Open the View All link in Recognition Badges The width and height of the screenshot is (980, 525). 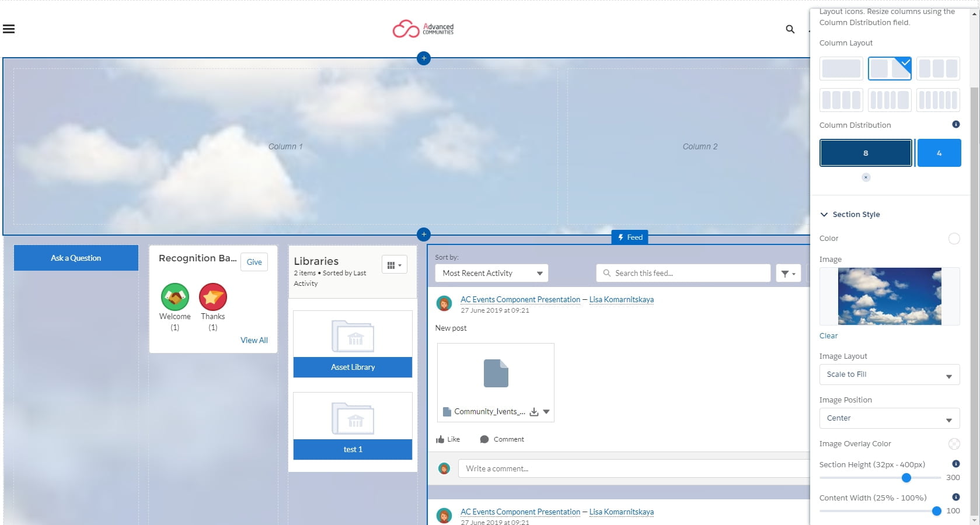tap(254, 339)
